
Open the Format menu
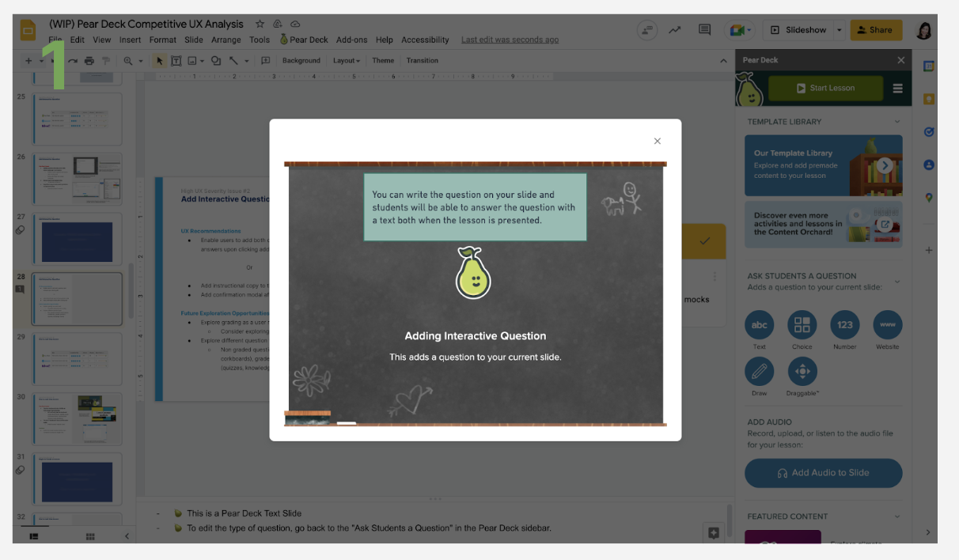[163, 40]
